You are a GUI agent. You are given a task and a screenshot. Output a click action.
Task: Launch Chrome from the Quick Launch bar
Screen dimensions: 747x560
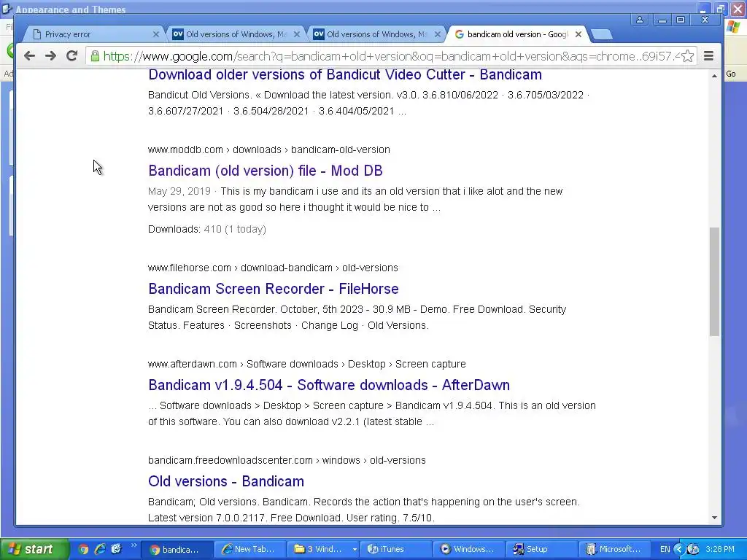83,549
